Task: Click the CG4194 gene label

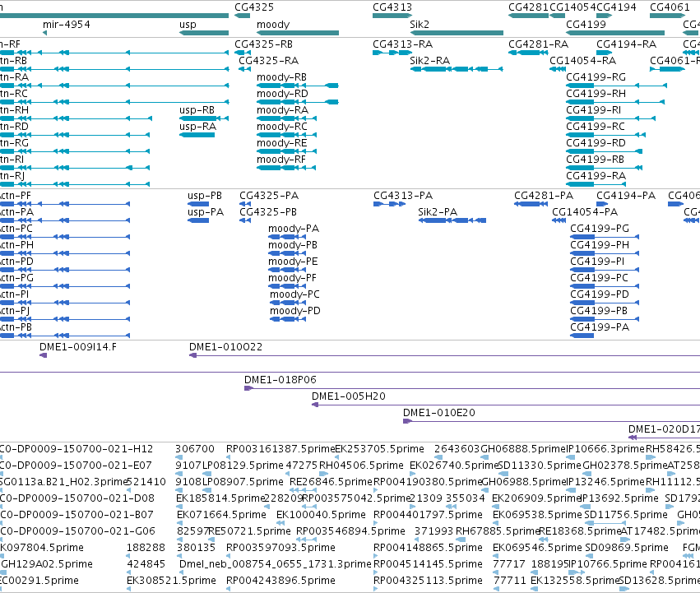Action: [616, 7]
